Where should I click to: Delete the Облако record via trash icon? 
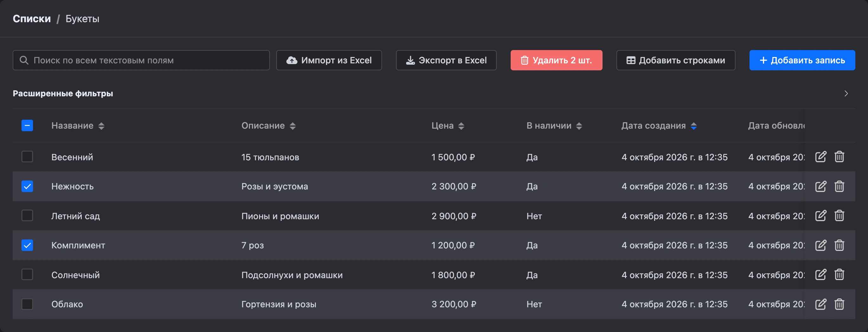coord(839,304)
